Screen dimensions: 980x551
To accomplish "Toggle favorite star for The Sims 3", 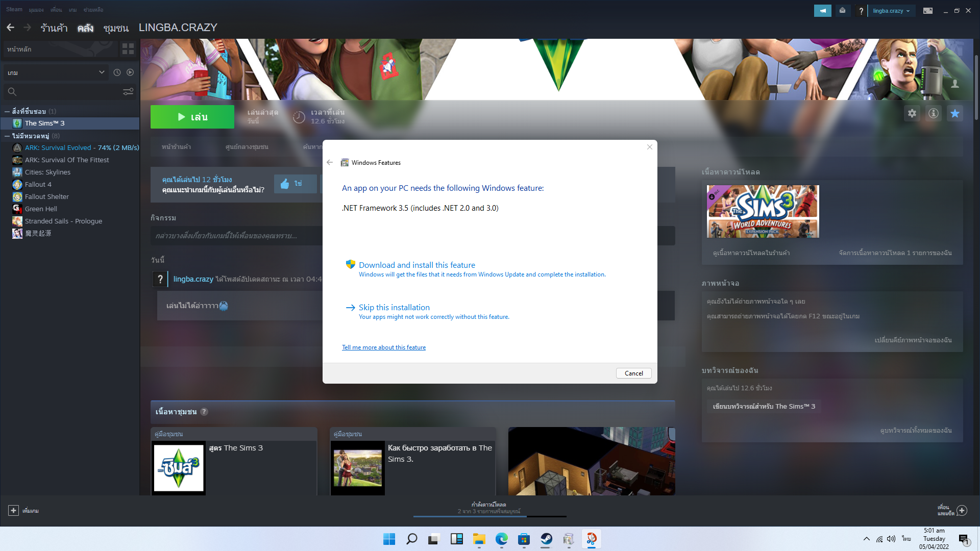I will 955,113.
